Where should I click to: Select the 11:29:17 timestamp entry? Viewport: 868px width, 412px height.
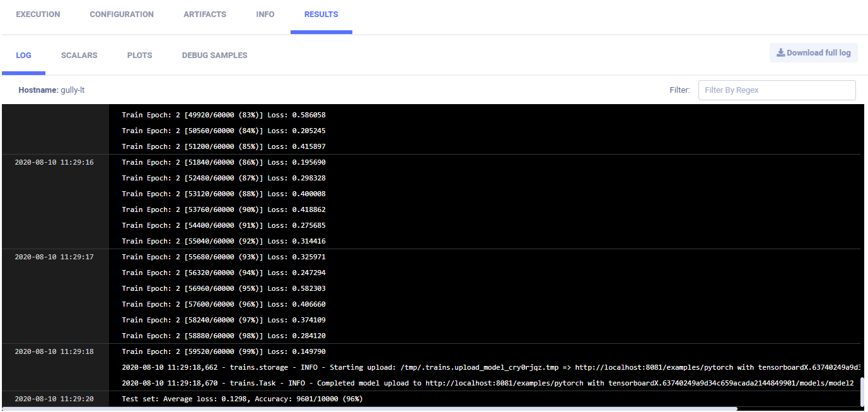pyautogui.click(x=54, y=257)
